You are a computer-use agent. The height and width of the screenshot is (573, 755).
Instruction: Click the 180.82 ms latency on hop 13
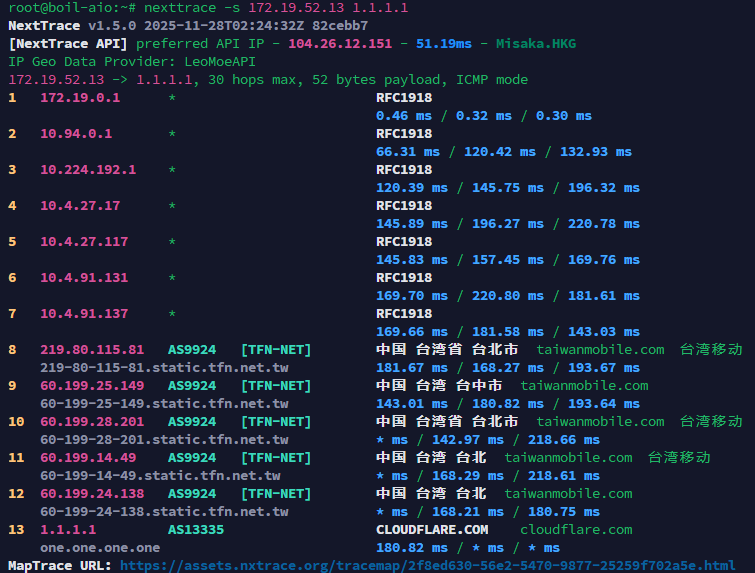coord(412,547)
